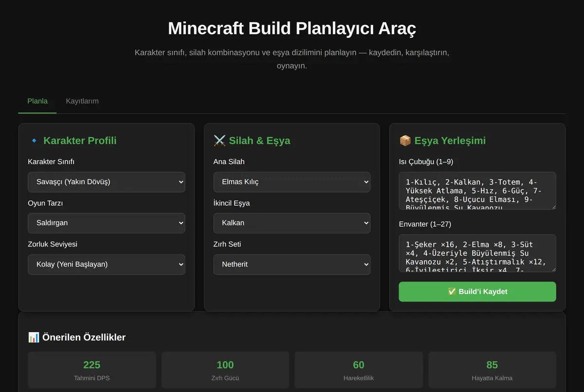This screenshot has height=392, width=584.
Task: Click the chart icon beside Önerilen Özellikler
Action: coord(34,337)
